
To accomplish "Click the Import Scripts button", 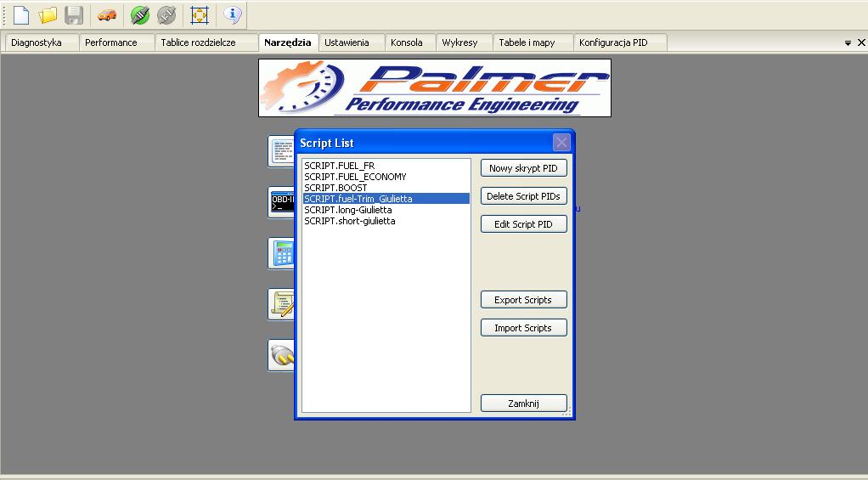I will (x=524, y=328).
